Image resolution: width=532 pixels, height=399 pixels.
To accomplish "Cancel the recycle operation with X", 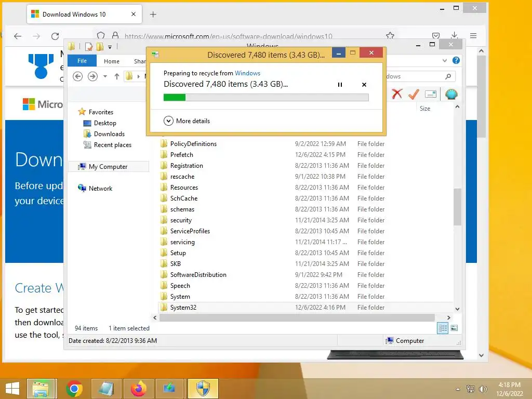I will coord(364,85).
